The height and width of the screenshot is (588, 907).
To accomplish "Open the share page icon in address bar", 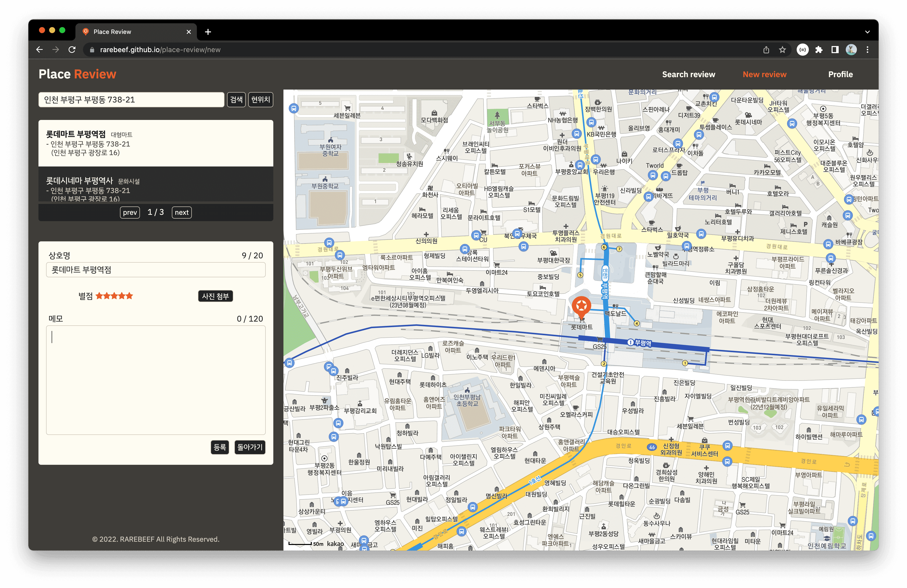I will (x=766, y=50).
